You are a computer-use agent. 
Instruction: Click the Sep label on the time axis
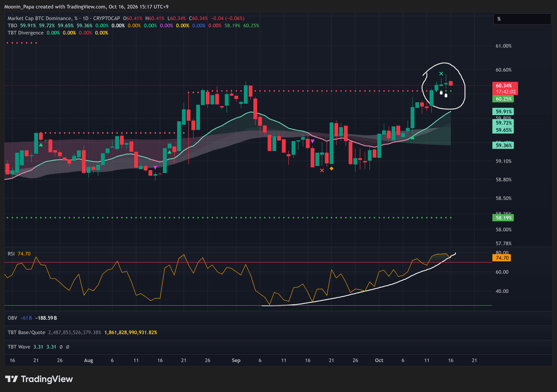point(236,360)
